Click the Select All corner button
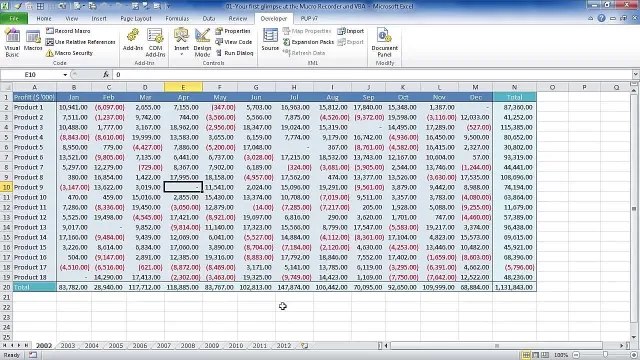The height and width of the screenshot is (360, 640). tap(6, 87)
